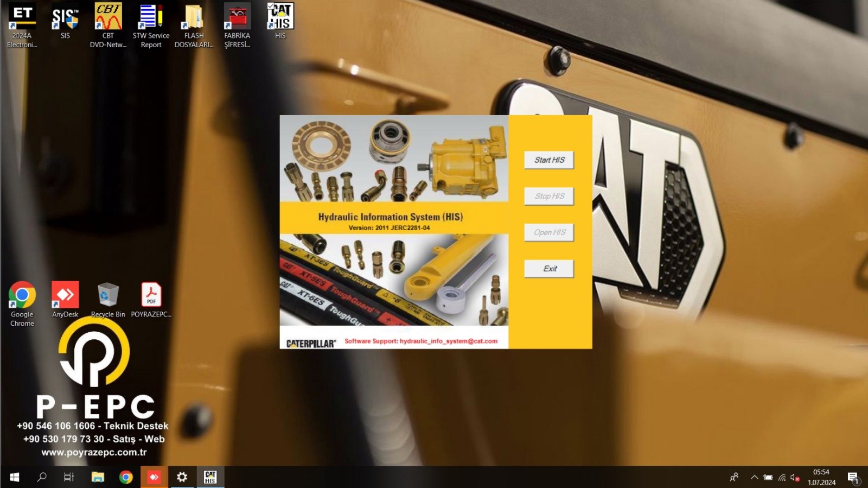Click the Exit button in HIS launcher
Screen dimensions: 868x488
point(549,269)
